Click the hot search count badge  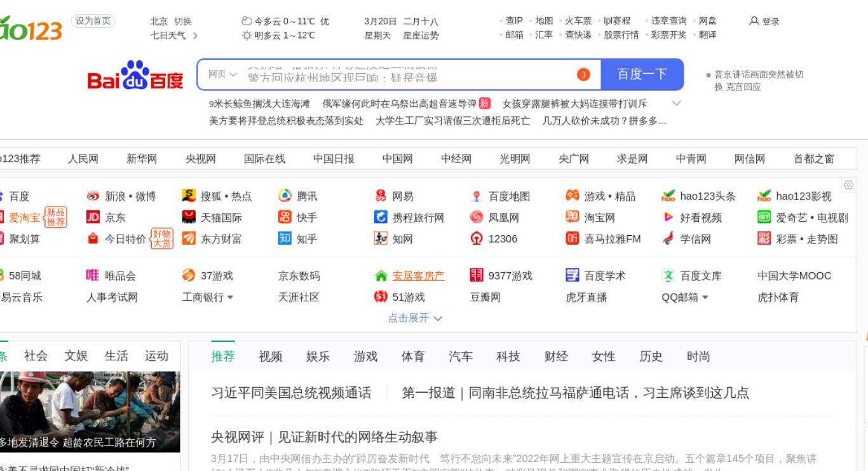pos(583,74)
